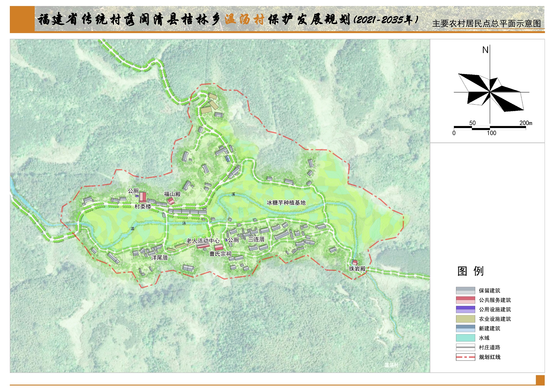This screenshot has width=555, height=392.
Task: Click the 洋尾厝 label
Action: click(159, 258)
